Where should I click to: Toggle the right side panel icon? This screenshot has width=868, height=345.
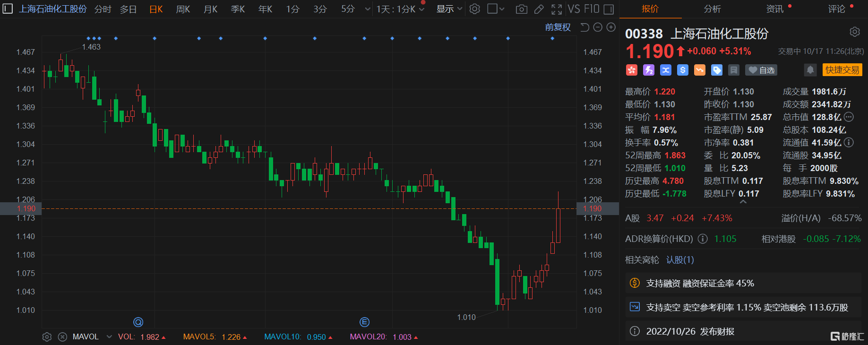[609, 9]
